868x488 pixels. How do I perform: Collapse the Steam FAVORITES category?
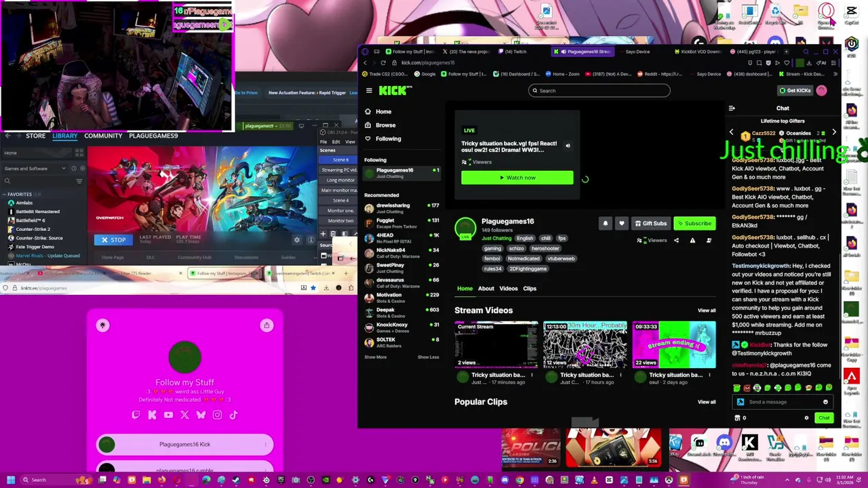point(4,194)
